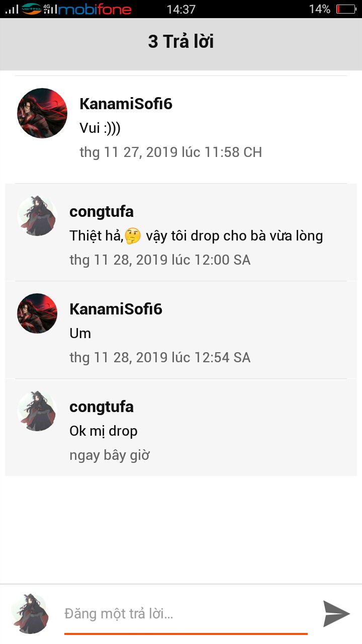The image size is (362, 644).
Task: Tap the paper-plane send icon
Action: 336,613
